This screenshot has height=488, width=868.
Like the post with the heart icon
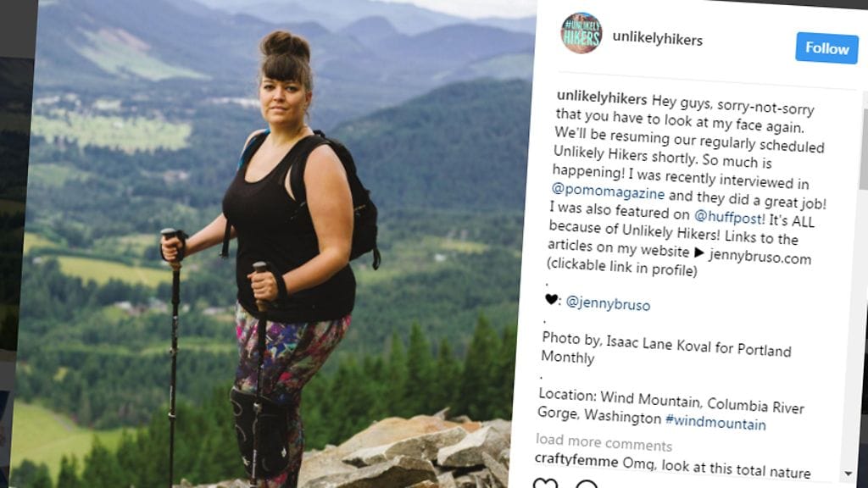coord(545,483)
